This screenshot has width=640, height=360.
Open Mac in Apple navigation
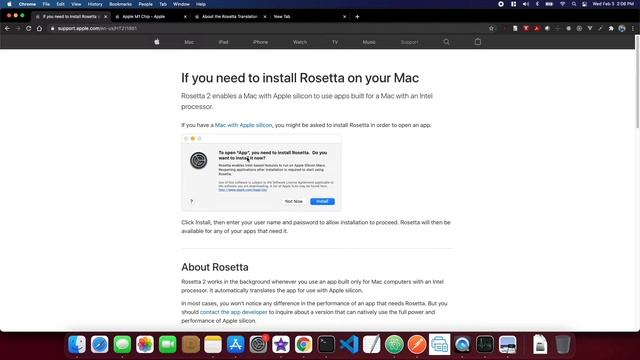click(189, 42)
